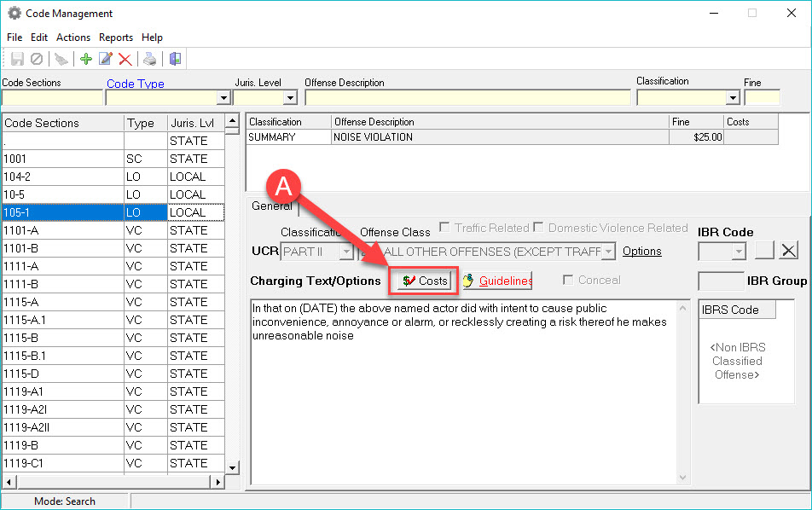Click the Cancel circle-slash toolbar icon

[x=37, y=59]
